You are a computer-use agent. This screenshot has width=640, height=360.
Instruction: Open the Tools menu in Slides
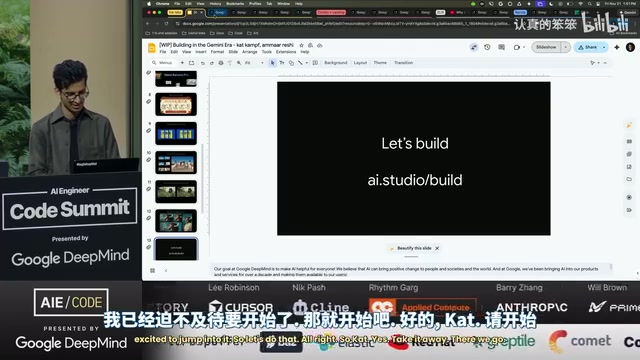click(x=267, y=52)
